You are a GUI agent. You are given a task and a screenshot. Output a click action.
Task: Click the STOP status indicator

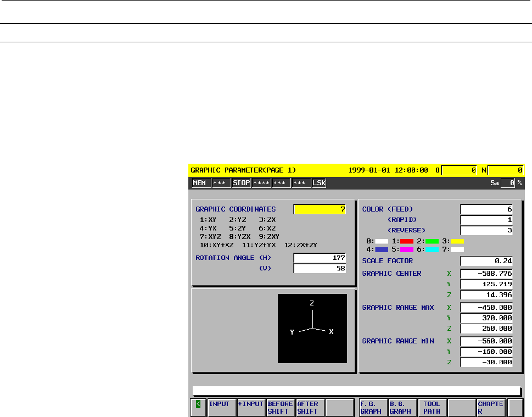[241, 183]
